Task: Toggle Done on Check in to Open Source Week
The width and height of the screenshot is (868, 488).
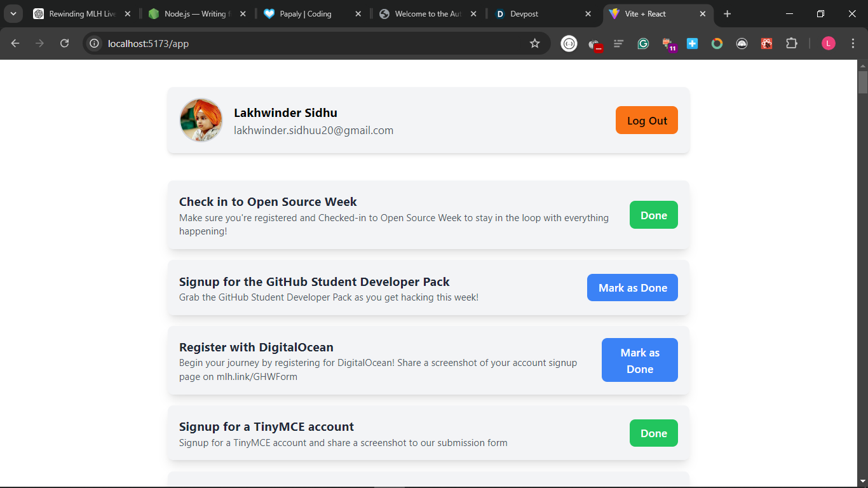Action: click(x=654, y=215)
